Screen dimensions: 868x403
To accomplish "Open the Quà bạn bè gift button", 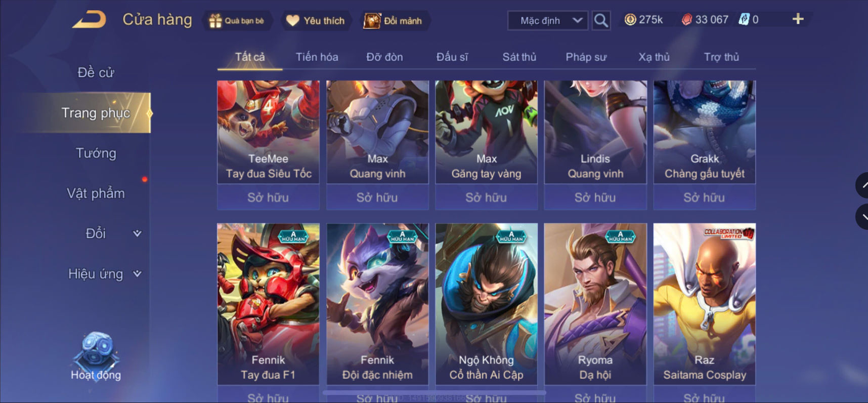I will (237, 21).
